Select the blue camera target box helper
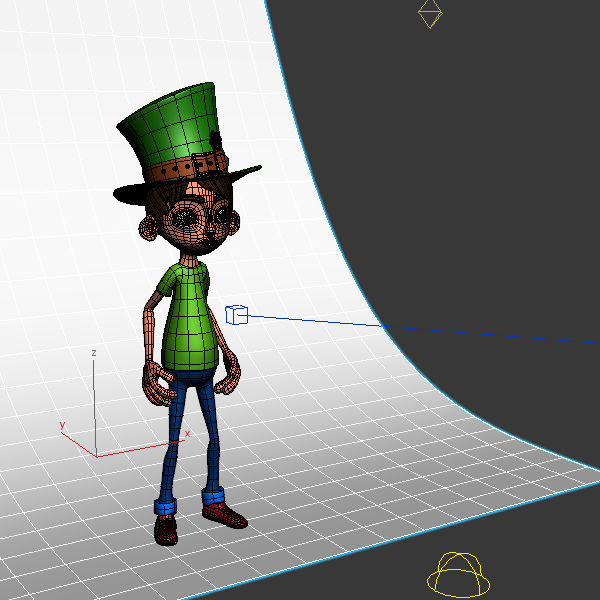 click(236, 315)
